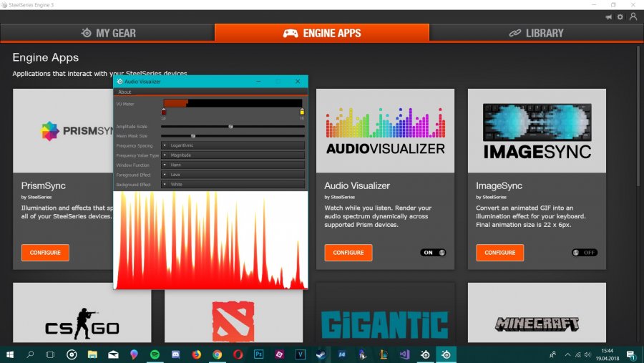
Task: Launch Discord from the taskbar
Action: 176,354
